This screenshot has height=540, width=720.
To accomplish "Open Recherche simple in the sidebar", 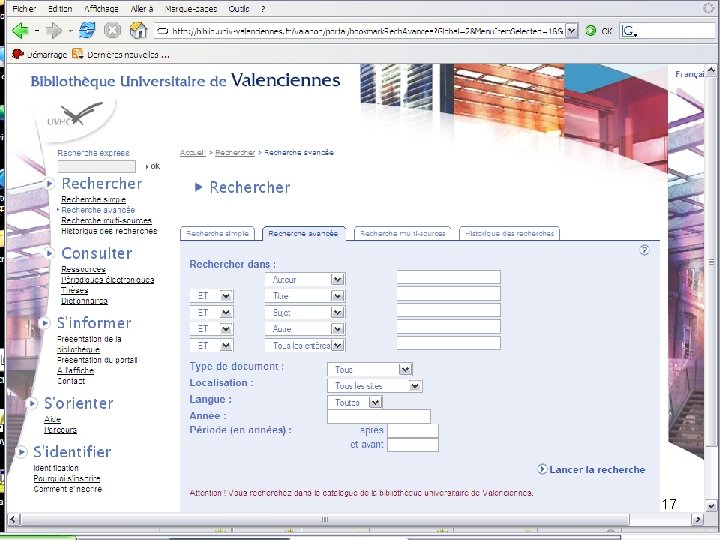I will tap(93, 199).
